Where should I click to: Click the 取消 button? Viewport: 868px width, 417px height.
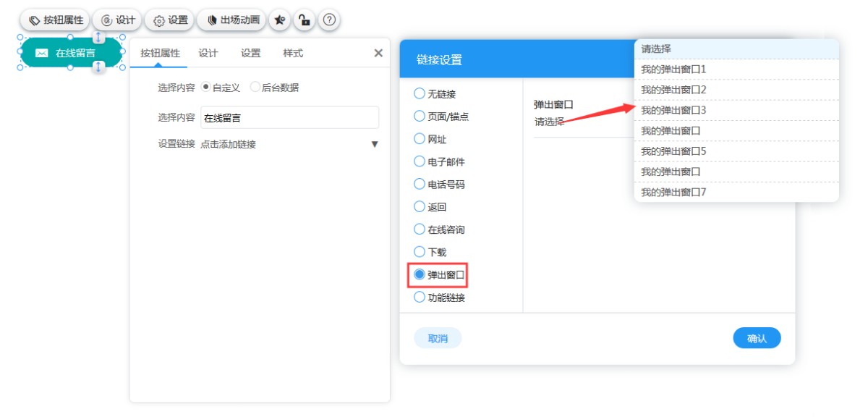pyautogui.click(x=438, y=338)
